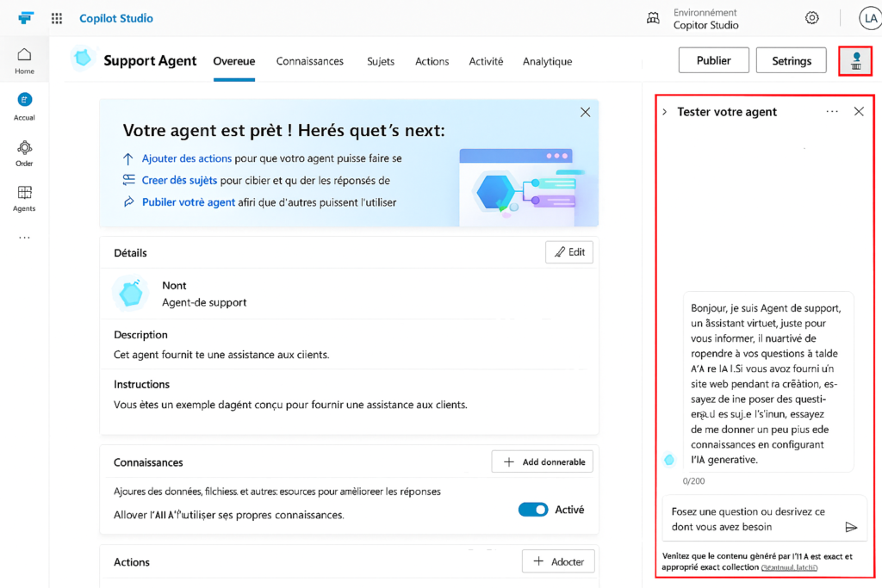Image resolution: width=882 pixels, height=588 pixels.
Task: Open the app launcher waffle grid
Action: tap(57, 18)
